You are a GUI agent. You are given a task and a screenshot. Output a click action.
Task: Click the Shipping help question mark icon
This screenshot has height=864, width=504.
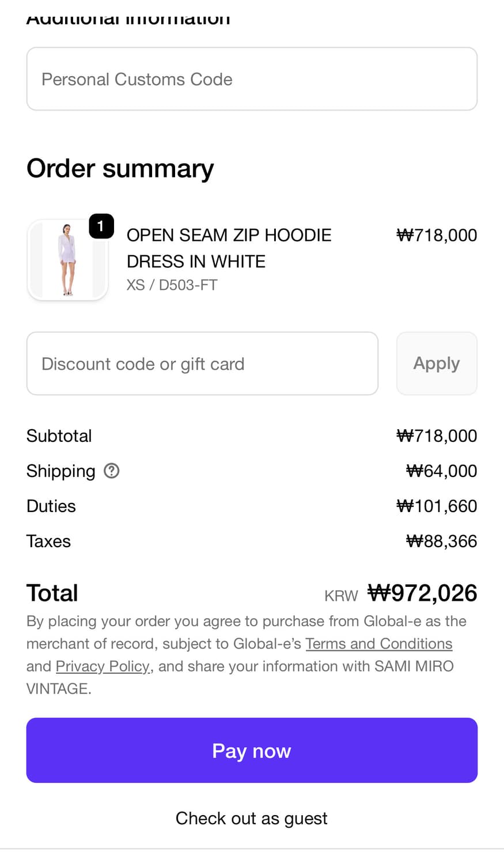pyautogui.click(x=111, y=471)
